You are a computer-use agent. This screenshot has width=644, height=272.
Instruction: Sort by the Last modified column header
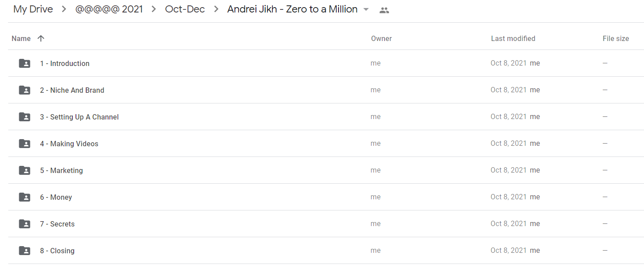click(513, 38)
